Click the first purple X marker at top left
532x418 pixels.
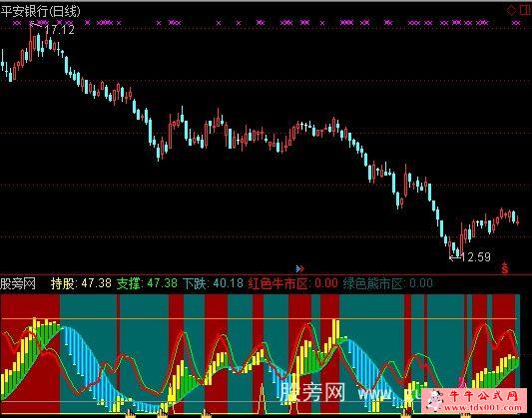[x=16, y=23]
